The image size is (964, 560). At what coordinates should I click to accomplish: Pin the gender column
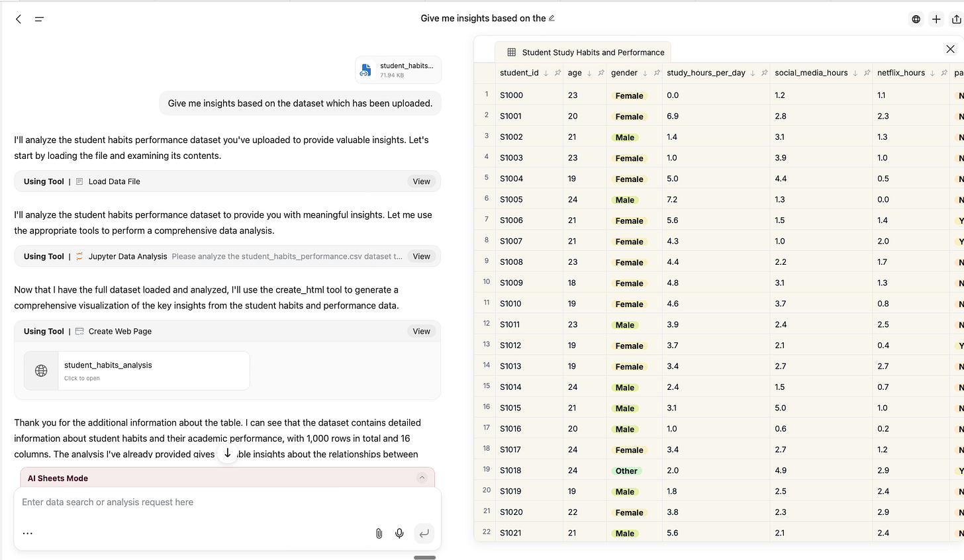click(657, 73)
